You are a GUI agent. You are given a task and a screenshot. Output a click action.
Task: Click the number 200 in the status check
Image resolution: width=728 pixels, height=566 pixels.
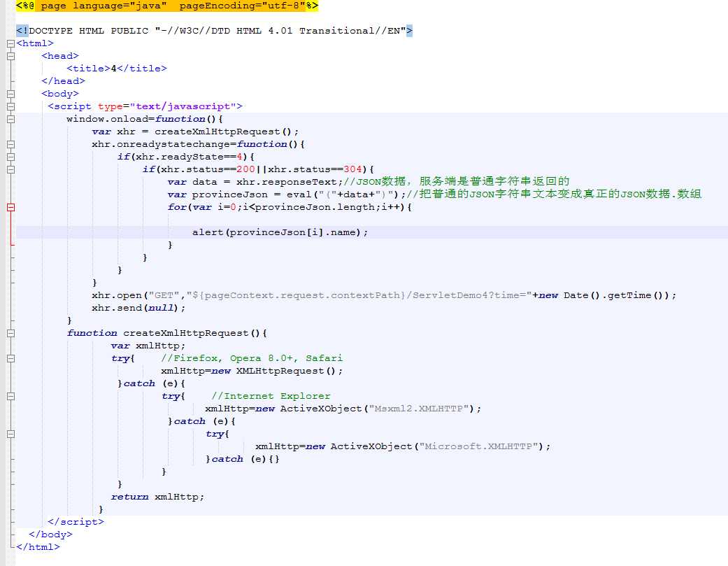pyautogui.click(x=245, y=169)
